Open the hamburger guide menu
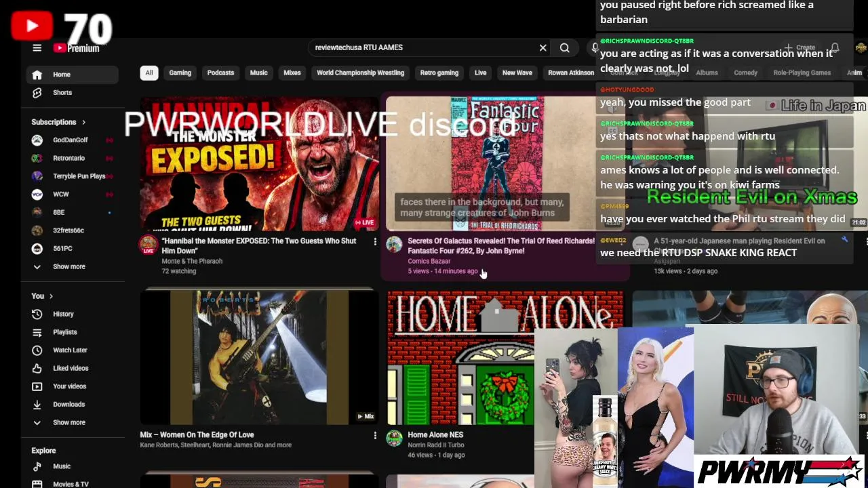The height and width of the screenshot is (488, 868). click(x=37, y=47)
